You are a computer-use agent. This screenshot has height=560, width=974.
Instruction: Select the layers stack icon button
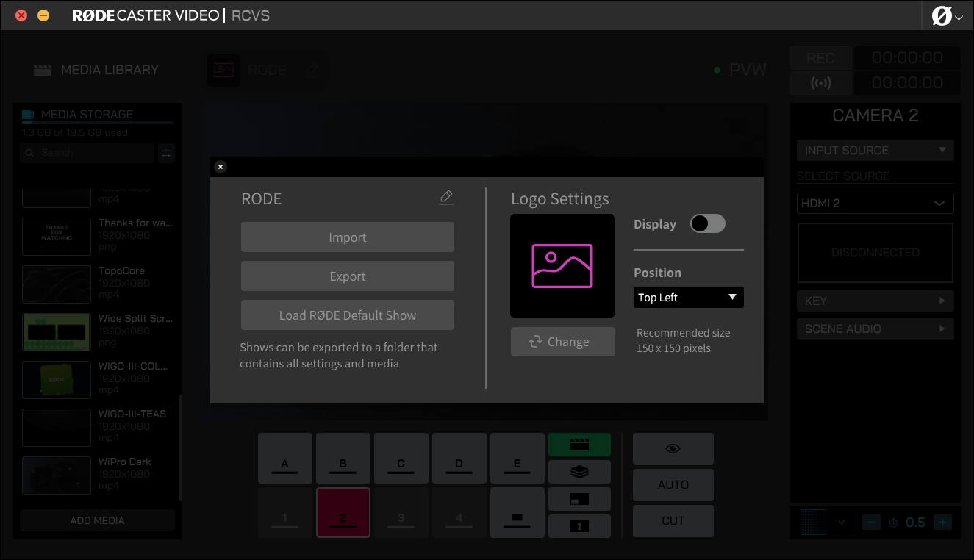(x=579, y=472)
